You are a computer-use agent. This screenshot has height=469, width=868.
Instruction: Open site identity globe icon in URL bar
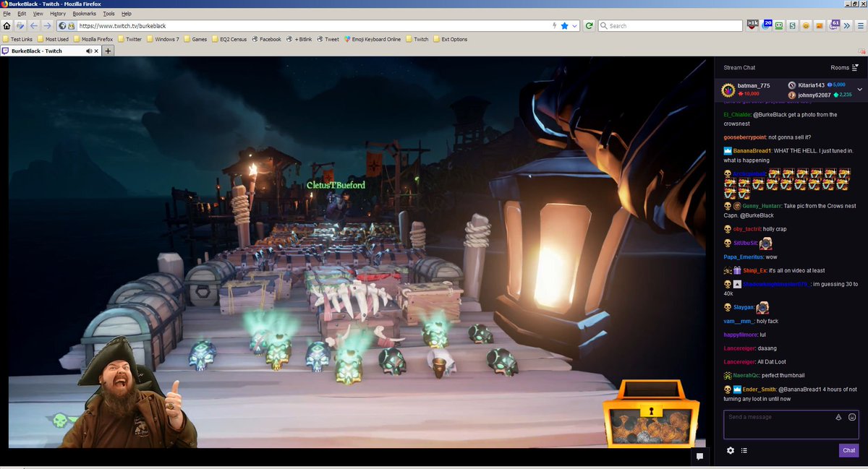point(62,26)
